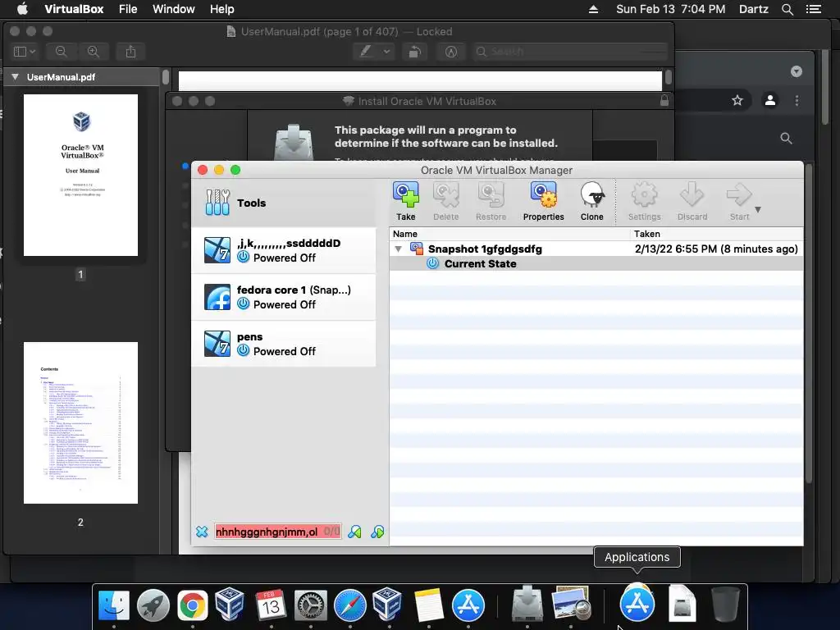
Task: Click the Discard toolbar icon
Action: [x=692, y=201]
